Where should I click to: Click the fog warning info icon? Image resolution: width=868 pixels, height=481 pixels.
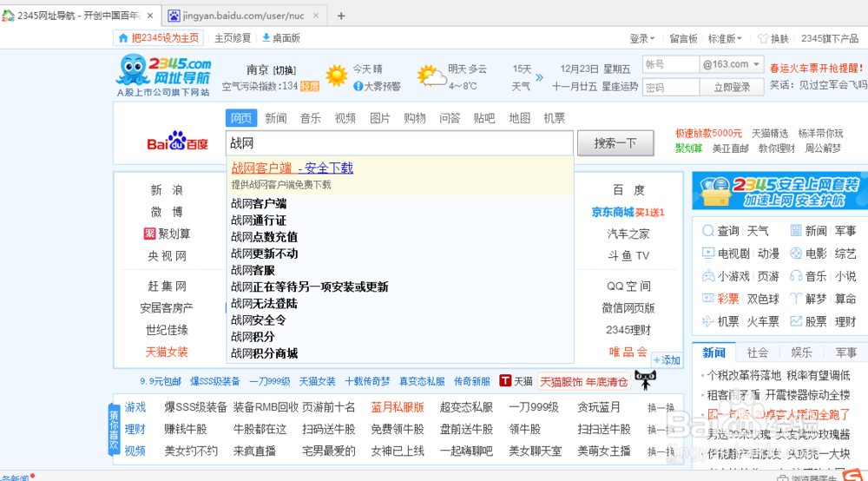(358, 86)
